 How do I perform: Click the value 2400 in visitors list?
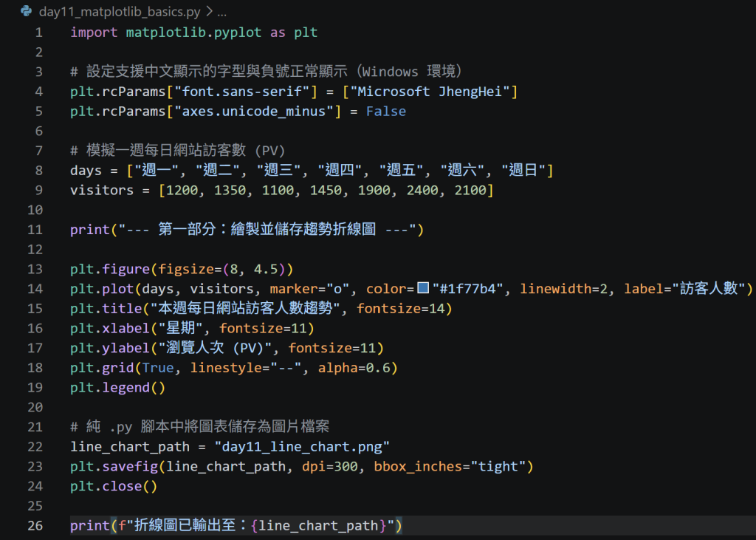[422, 190]
